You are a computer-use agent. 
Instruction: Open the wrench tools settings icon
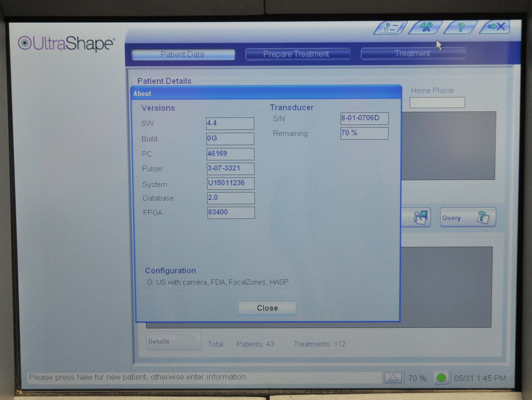[x=425, y=27]
